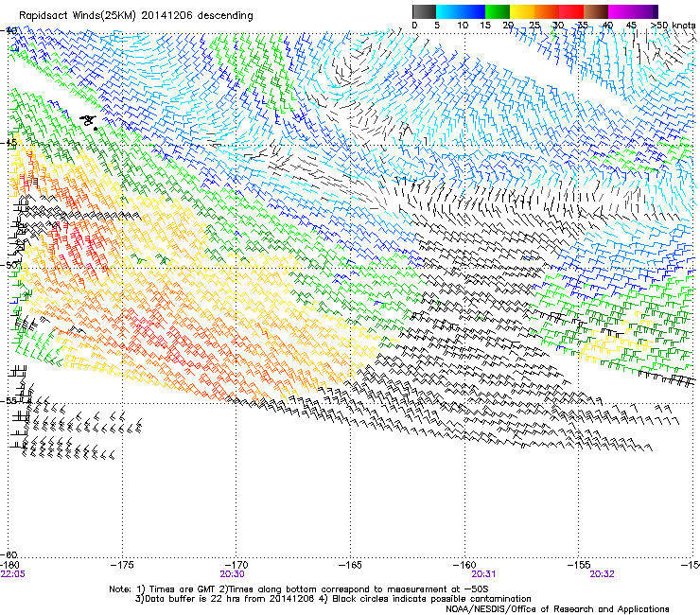Select the green 15-20 knots color segment
Image resolution: width=700 pixels, height=615 pixels.
point(498,11)
